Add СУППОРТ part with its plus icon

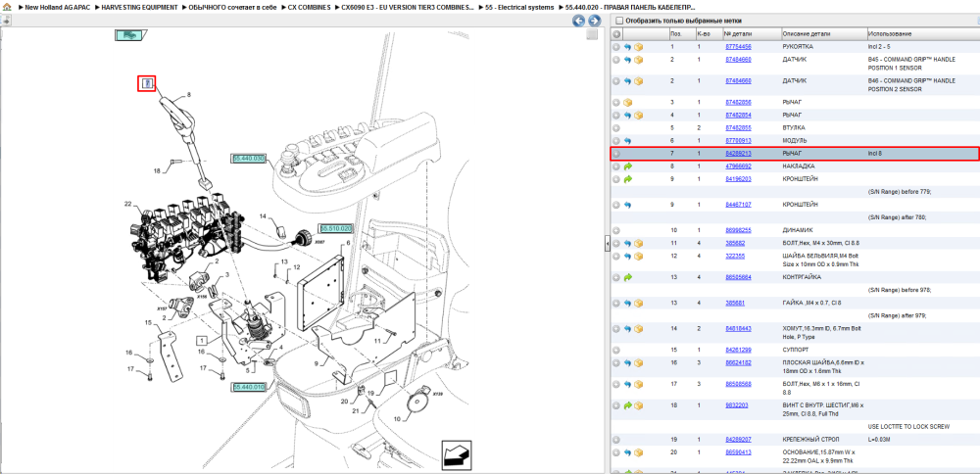616,351
